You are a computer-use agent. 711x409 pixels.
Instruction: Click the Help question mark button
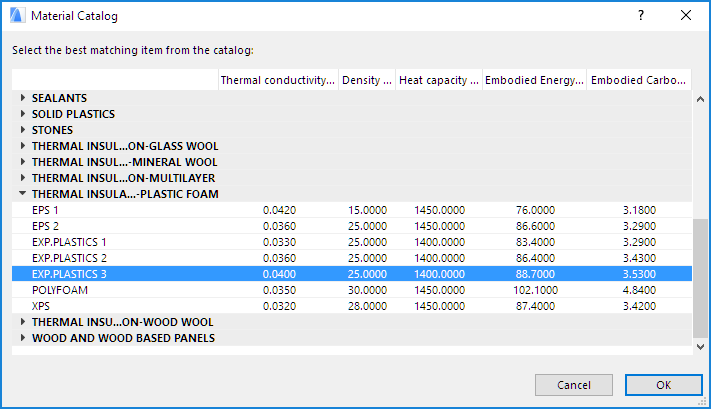coord(640,16)
